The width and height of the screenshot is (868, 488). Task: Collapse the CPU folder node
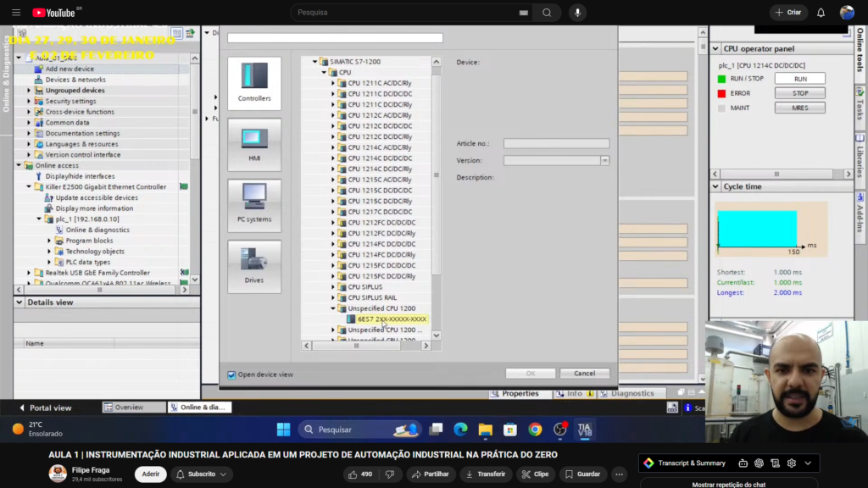point(325,73)
